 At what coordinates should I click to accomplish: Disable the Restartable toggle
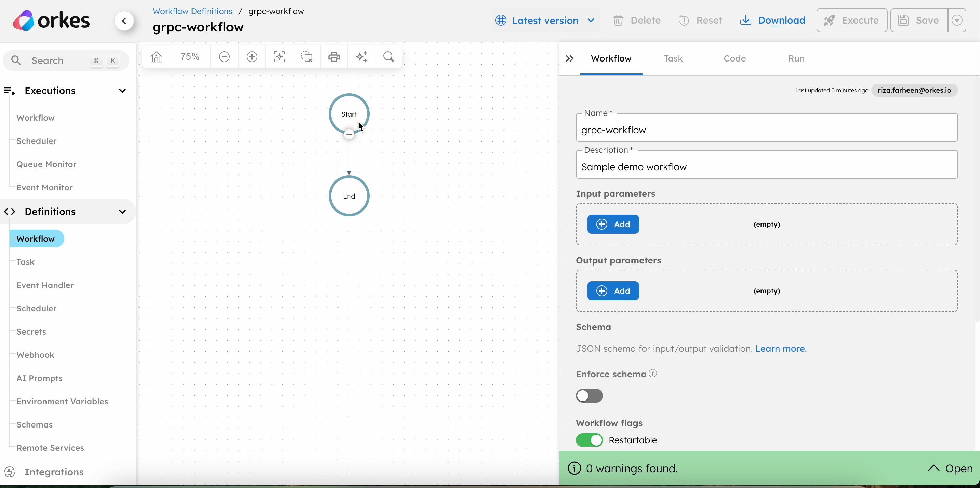589,440
